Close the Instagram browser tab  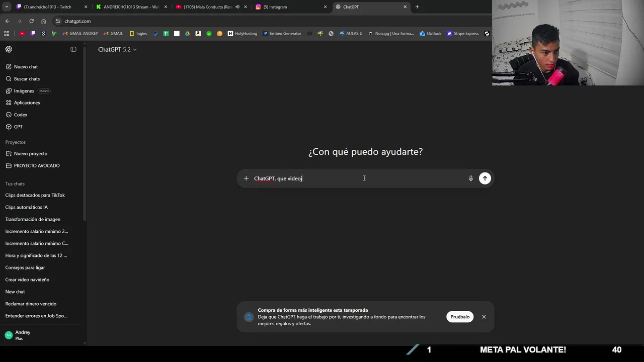click(x=325, y=7)
